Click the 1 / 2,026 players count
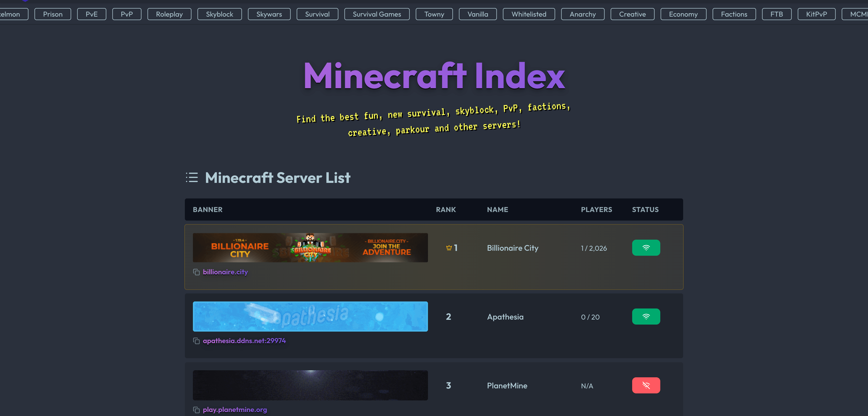This screenshot has height=416, width=868. tap(594, 248)
